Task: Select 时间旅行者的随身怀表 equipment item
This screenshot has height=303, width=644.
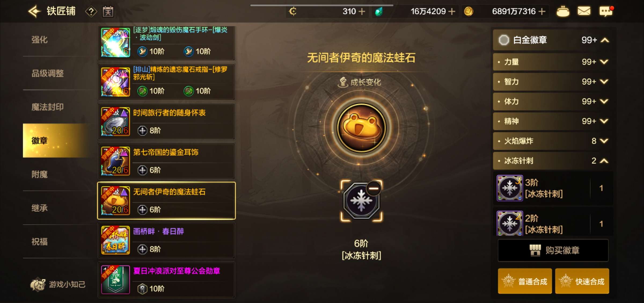Action: (166, 121)
